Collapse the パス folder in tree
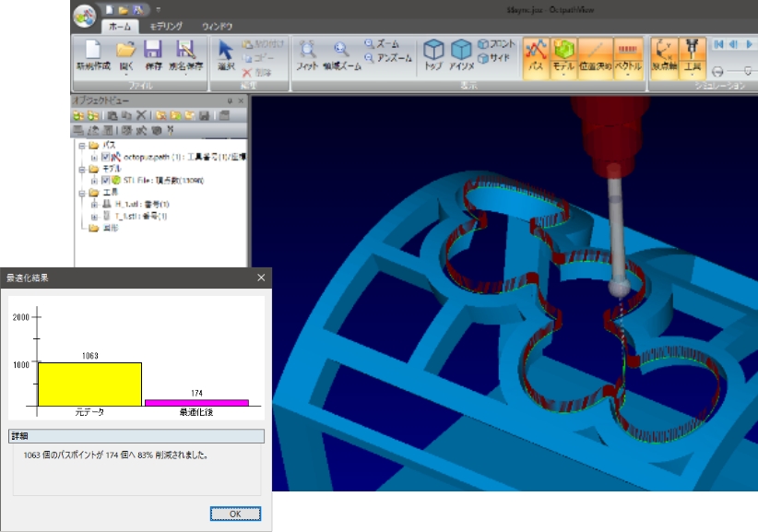This screenshot has width=758, height=532. tap(81, 146)
